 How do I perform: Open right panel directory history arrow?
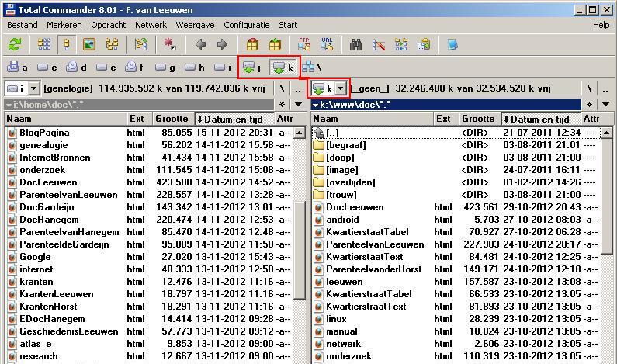[x=605, y=104]
